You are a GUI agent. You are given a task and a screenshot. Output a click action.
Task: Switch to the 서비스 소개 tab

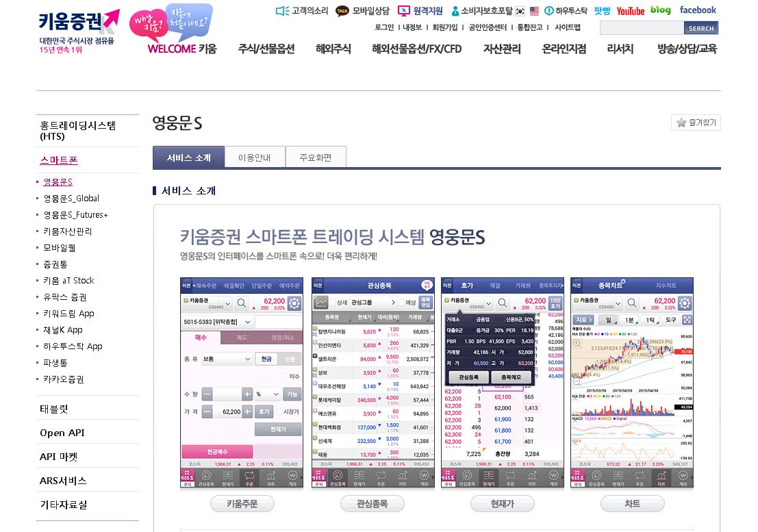point(188,157)
